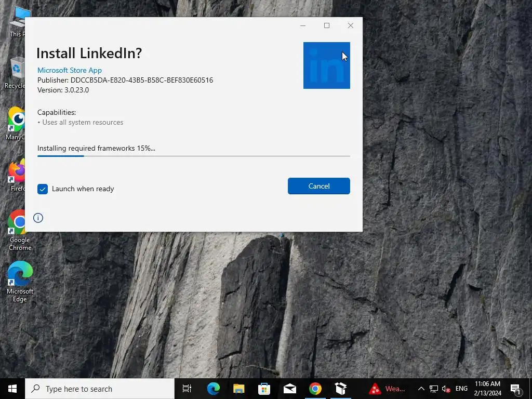Change ENG input language

pos(461,389)
